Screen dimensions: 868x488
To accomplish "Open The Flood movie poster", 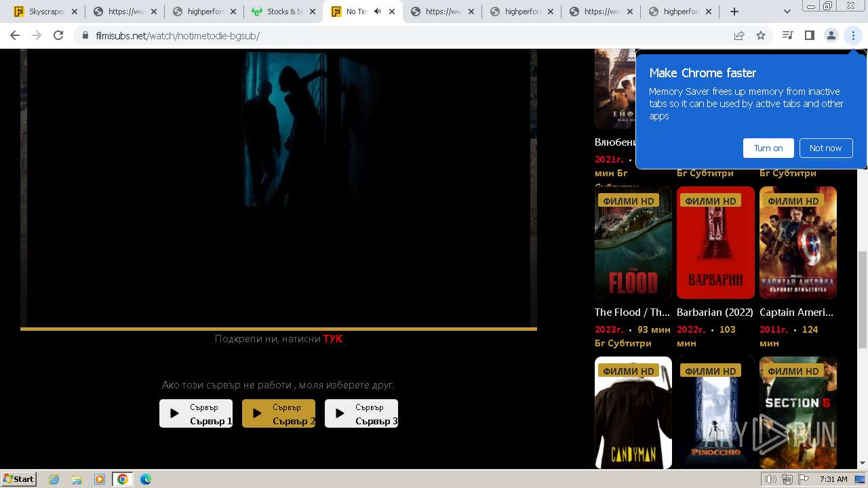I will coord(633,243).
